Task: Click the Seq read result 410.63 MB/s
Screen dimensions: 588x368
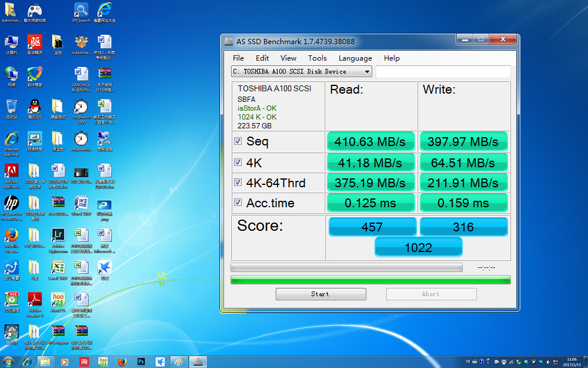Action: pyautogui.click(x=370, y=141)
